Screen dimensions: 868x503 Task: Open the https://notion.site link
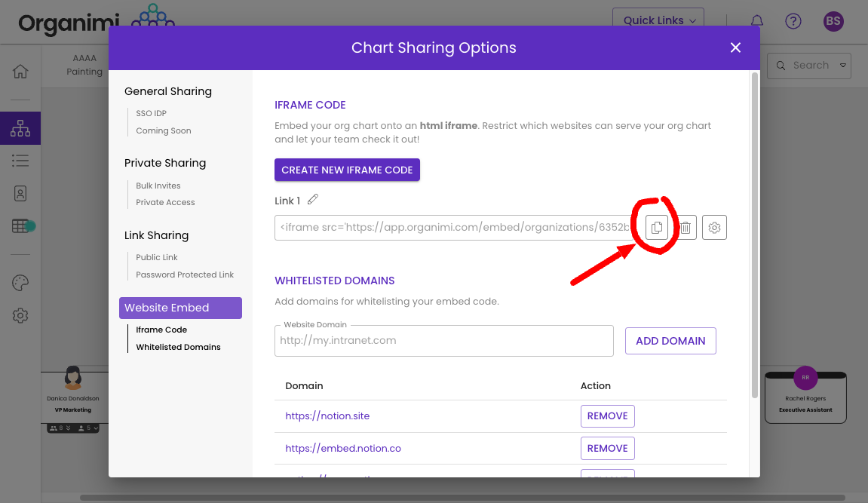point(327,416)
